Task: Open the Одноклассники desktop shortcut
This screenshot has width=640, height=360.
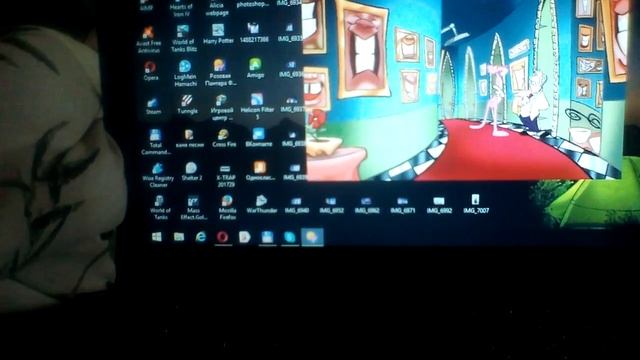Action: click(x=260, y=171)
